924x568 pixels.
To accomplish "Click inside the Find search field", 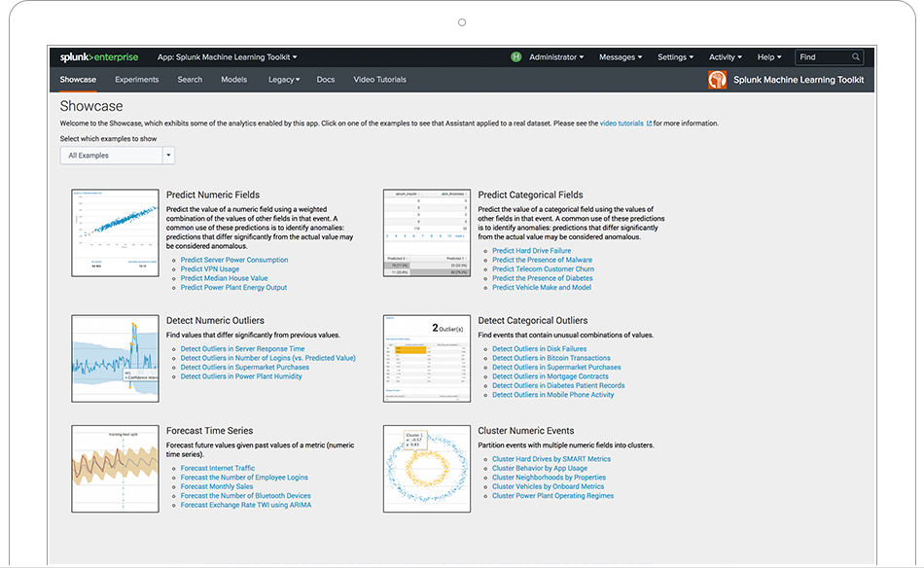I will pyautogui.click(x=822, y=56).
